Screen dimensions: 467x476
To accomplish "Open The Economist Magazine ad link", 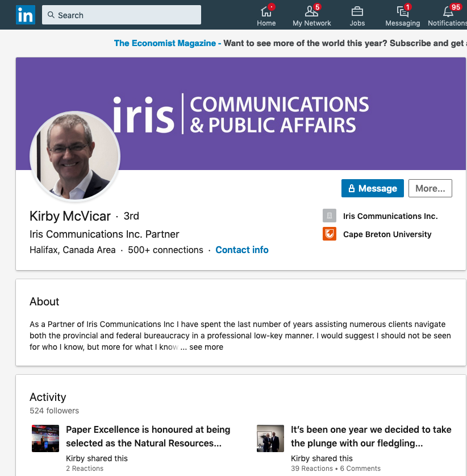I will [165, 43].
